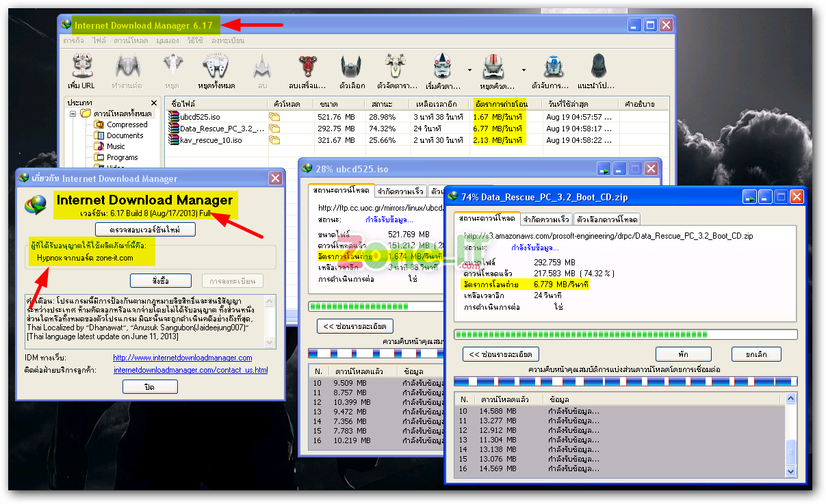Click the green arrow title bar button of Data_Rescue window

(x=751, y=197)
